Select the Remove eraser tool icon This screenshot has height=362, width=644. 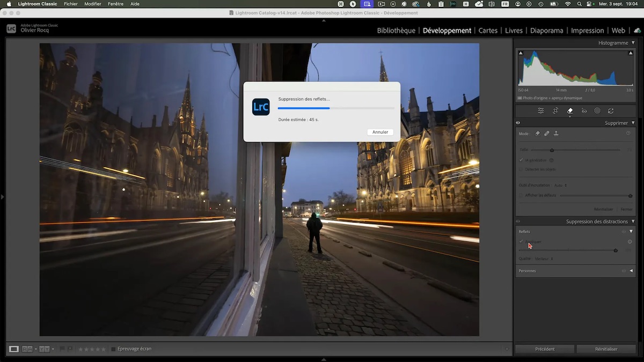click(x=570, y=111)
